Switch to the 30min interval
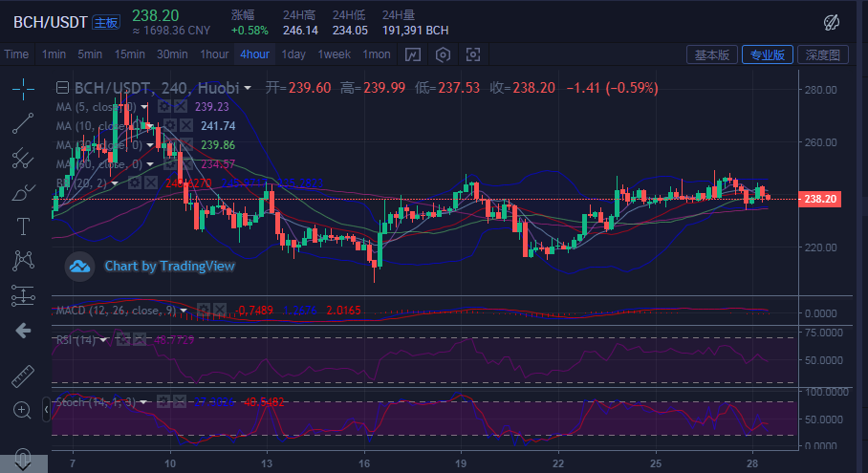This screenshot has height=473, width=868. pyautogui.click(x=172, y=54)
